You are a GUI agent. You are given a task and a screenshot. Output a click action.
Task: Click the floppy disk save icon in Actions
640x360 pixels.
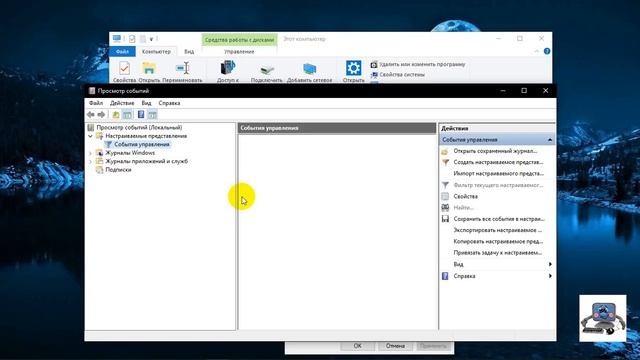(445, 219)
